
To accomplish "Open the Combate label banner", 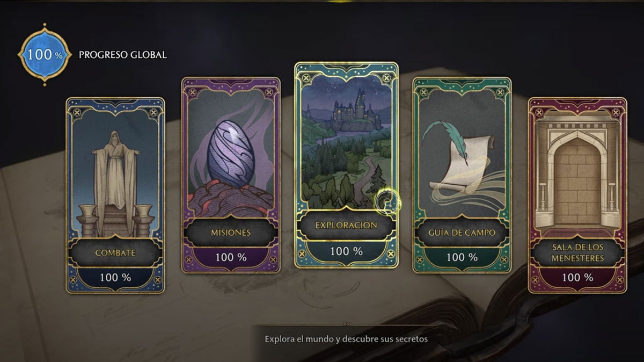I will tap(115, 252).
